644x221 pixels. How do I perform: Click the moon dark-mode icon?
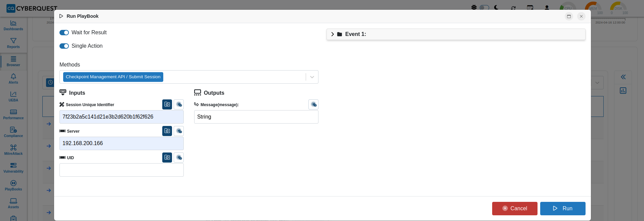coord(496,7)
